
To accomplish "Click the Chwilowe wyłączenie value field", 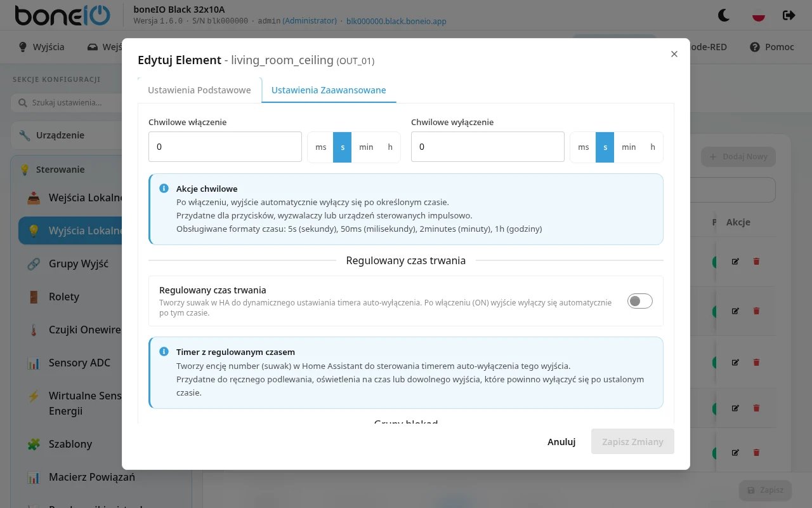I will point(488,147).
